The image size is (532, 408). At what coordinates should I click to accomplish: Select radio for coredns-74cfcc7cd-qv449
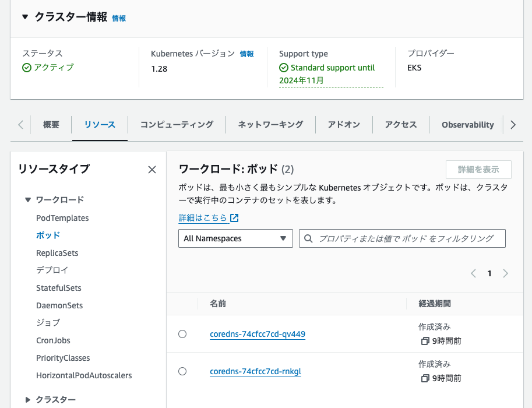coord(182,334)
